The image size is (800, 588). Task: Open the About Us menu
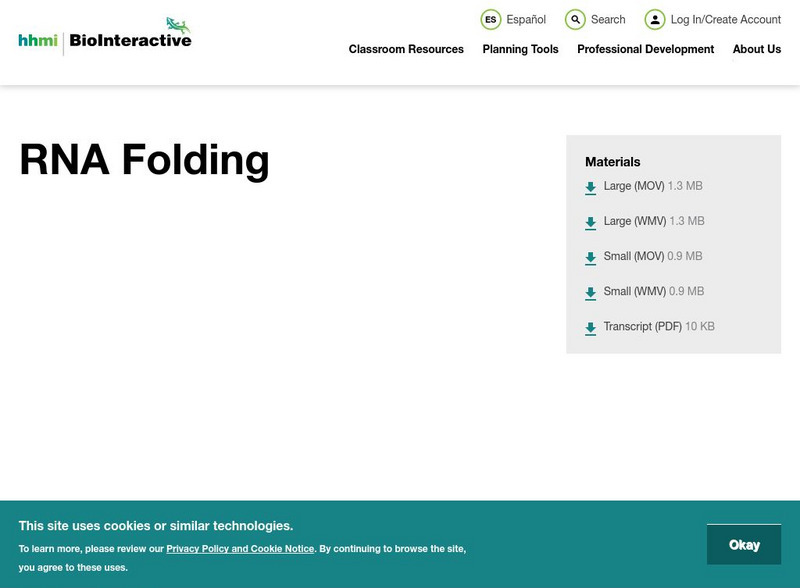pos(757,49)
